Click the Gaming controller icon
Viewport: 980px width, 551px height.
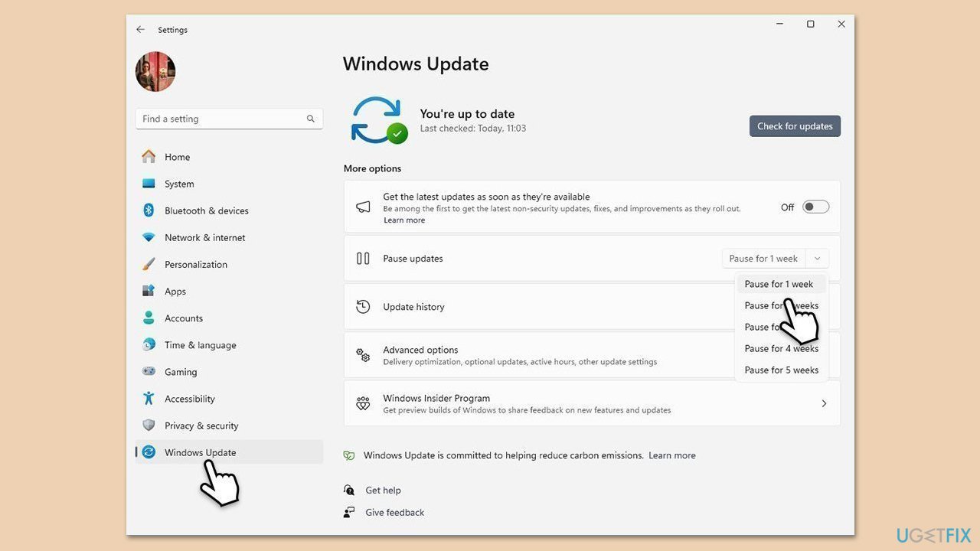149,372
